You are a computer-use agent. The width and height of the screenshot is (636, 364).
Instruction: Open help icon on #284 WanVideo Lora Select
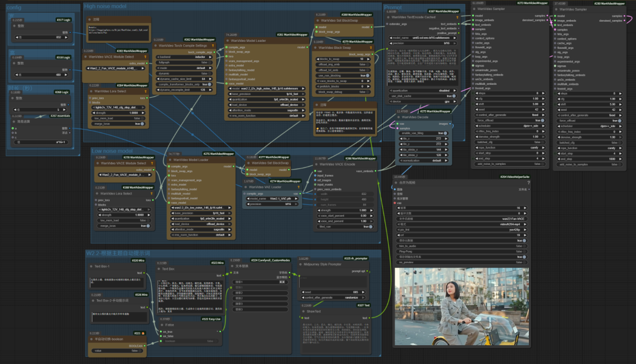pyautogui.click(x=145, y=91)
